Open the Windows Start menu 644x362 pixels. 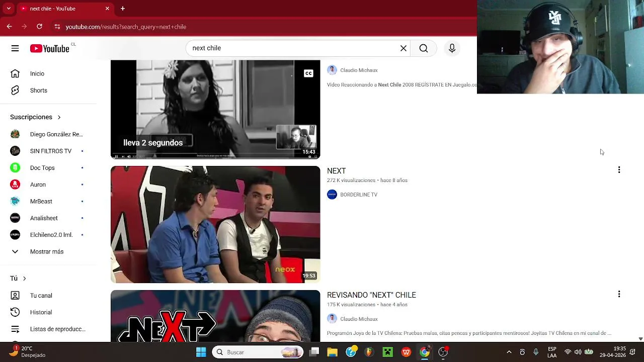[x=201, y=352]
